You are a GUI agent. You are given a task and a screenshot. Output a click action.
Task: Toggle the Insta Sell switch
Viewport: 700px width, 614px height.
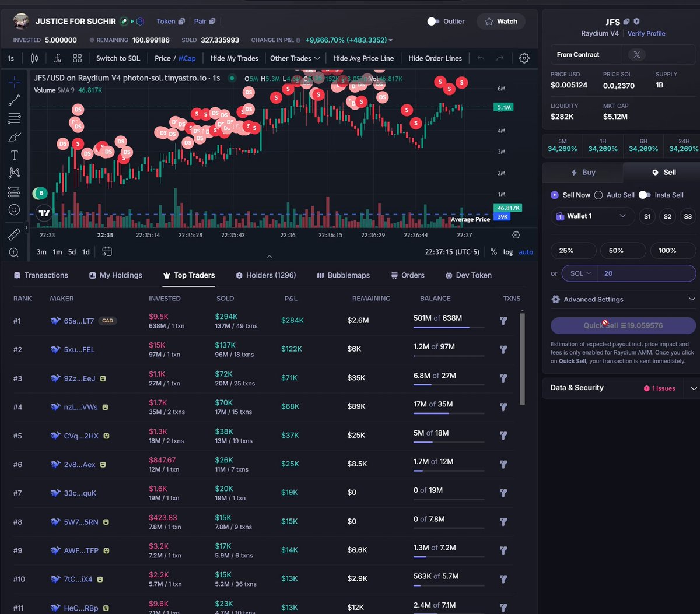(x=645, y=195)
